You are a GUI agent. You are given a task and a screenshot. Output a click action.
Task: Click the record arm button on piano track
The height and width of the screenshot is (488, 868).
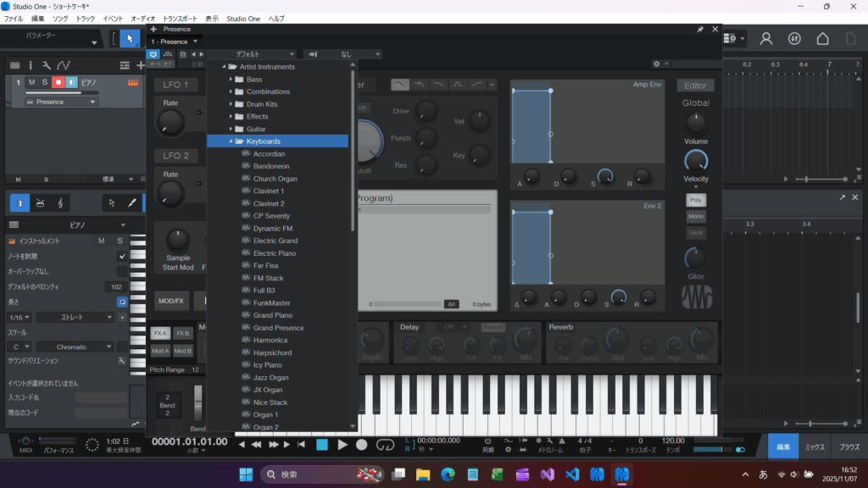58,82
